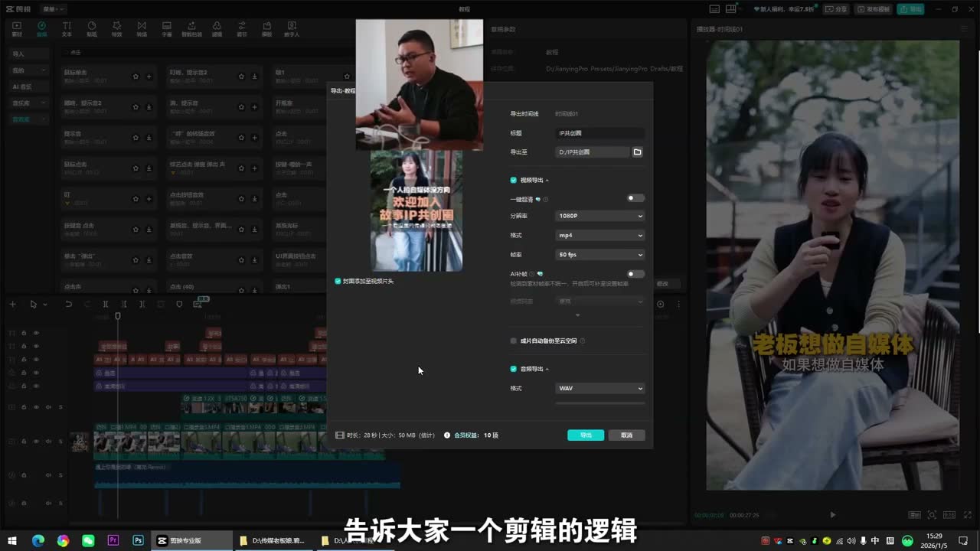Open the 模板 templates tab
The height and width of the screenshot is (551, 980).
[x=266, y=29]
